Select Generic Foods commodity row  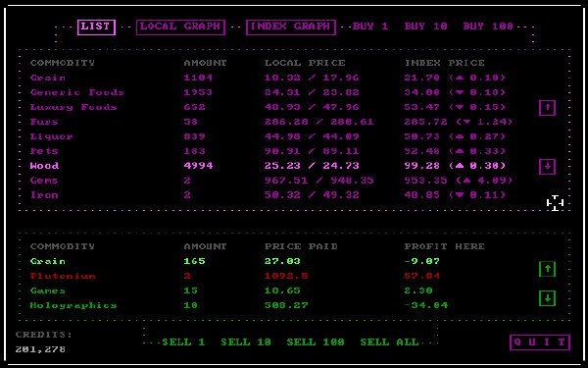point(268,92)
